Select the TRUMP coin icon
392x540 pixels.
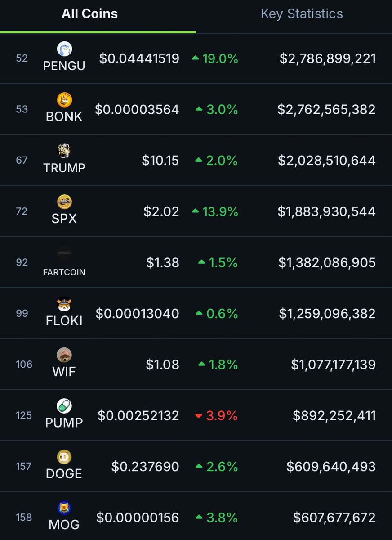[x=64, y=151]
